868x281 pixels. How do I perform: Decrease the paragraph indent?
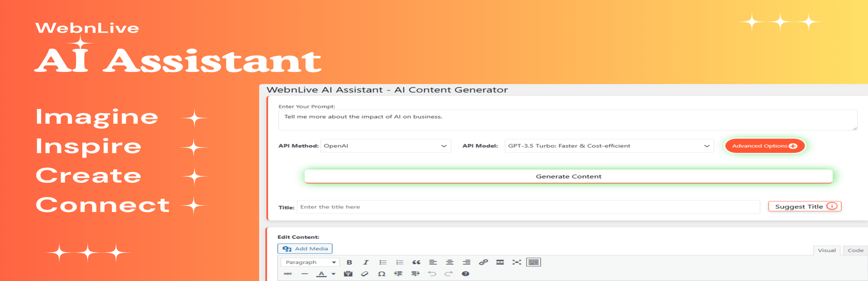click(x=399, y=274)
